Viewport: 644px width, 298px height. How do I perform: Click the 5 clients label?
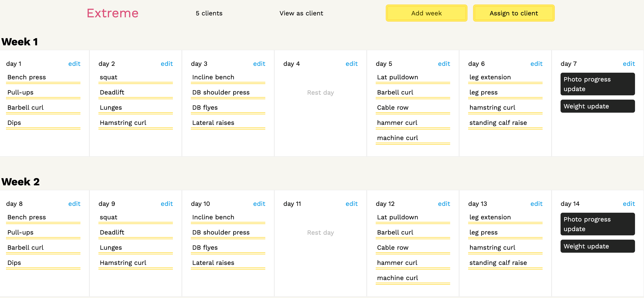coord(209,13)
